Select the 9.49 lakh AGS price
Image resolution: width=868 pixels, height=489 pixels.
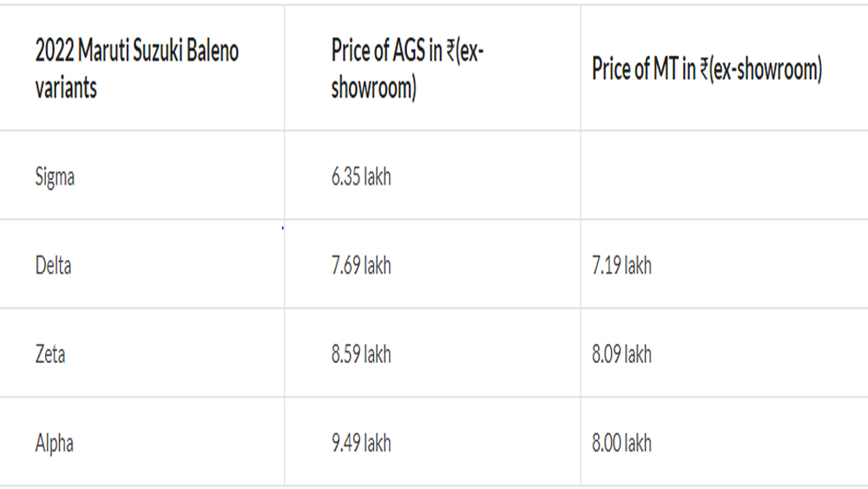click(x=361, y=444)
